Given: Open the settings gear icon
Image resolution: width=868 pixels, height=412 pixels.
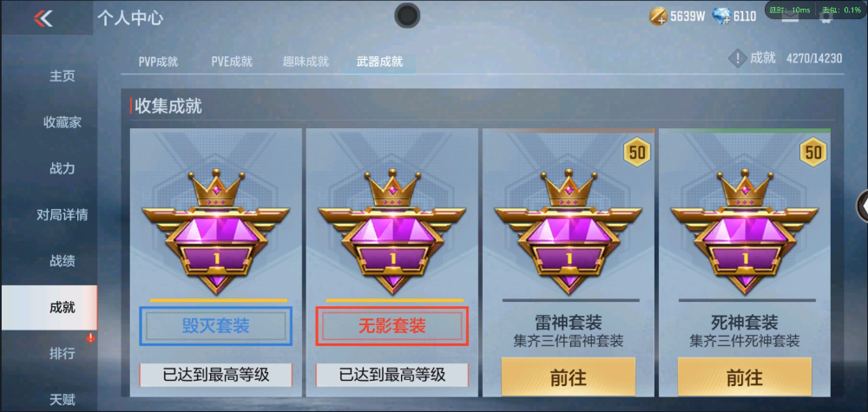Looking at the screenshot, I should coord(826,16).
